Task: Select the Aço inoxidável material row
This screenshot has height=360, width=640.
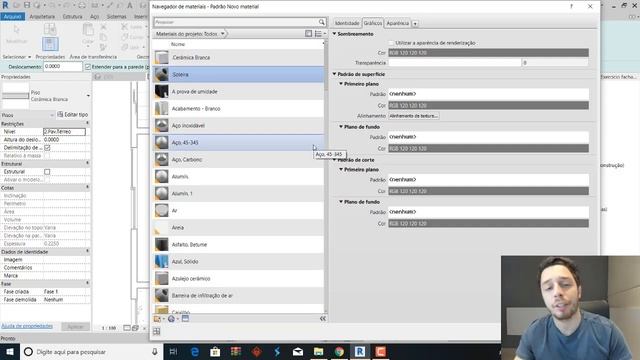Action: [239, 126]
